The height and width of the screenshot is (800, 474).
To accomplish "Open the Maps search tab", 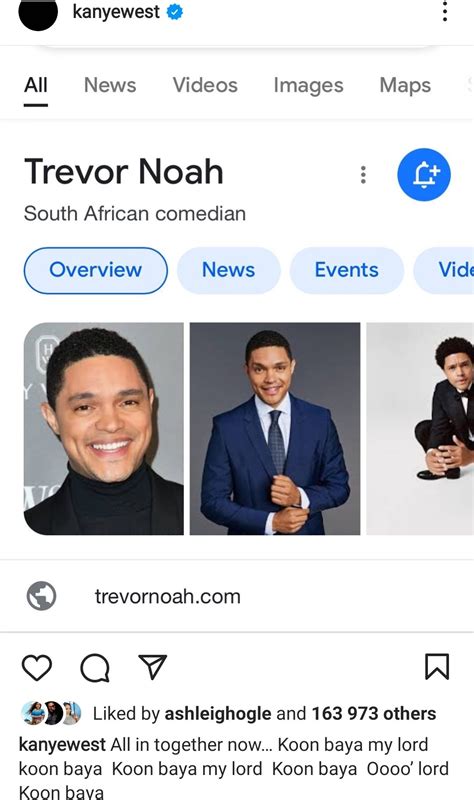I will [x=405, y=85].
